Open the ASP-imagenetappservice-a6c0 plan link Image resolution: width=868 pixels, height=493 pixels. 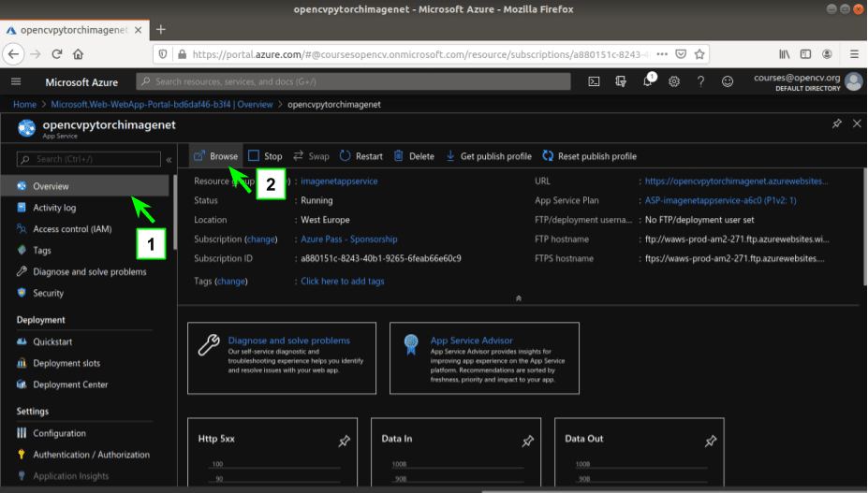click(x=720, y=200)
